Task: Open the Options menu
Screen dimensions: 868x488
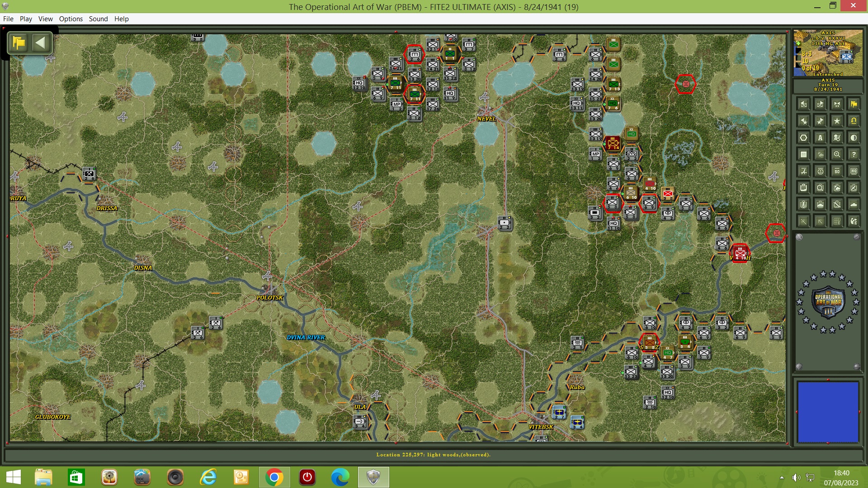Action: pyautogui.click(x=71, y=19)
